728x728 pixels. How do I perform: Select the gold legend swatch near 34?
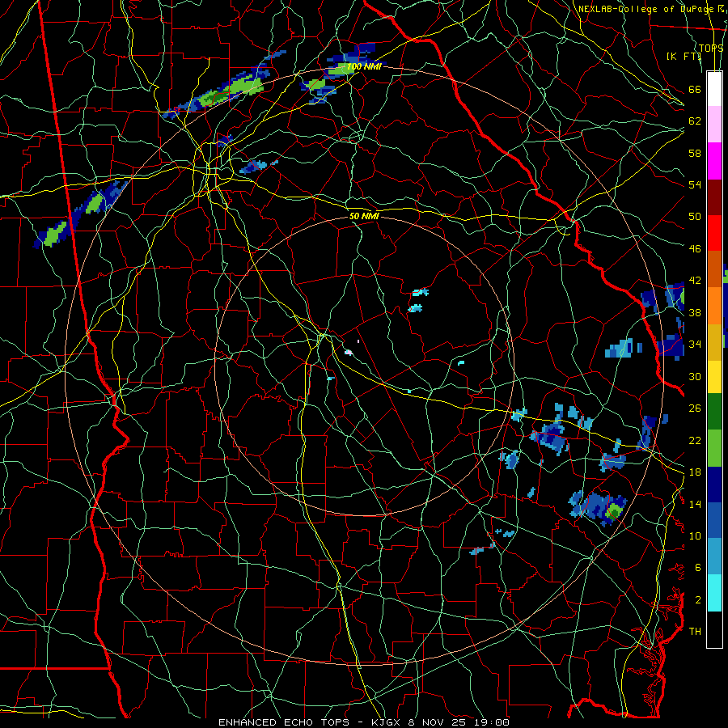click(714, 341)
